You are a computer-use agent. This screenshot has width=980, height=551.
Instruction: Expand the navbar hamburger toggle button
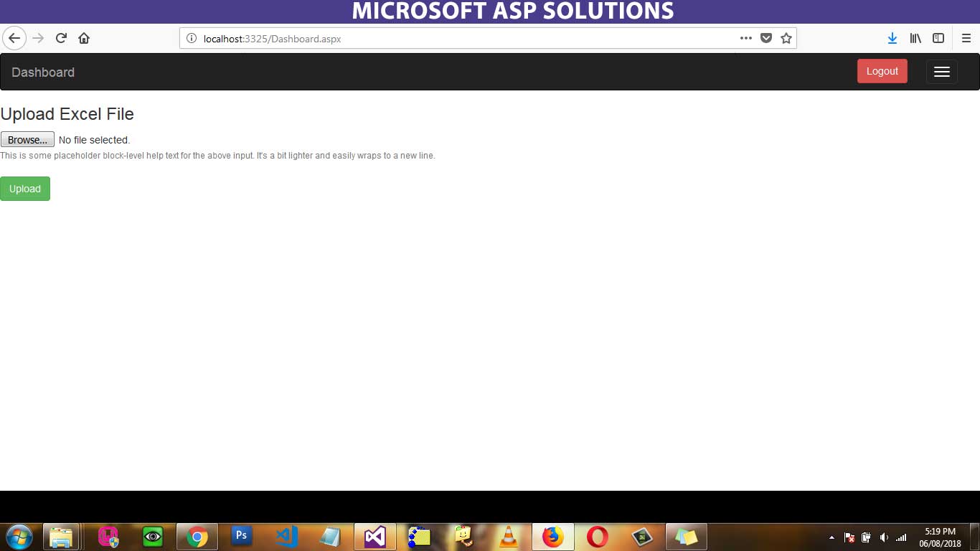(x=942, y=72)
